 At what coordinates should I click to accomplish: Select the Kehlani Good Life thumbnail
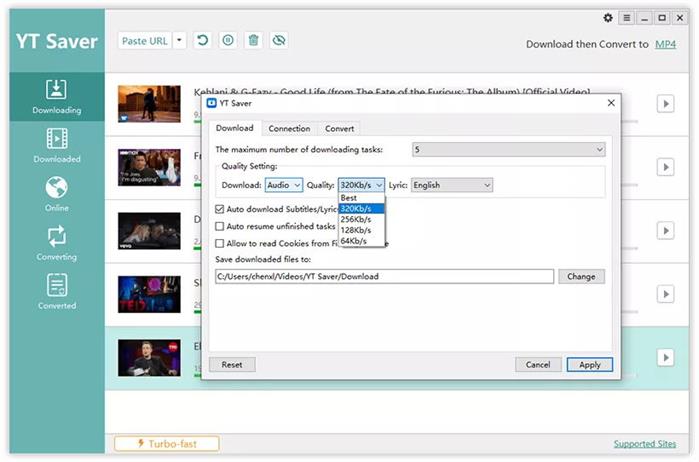[x=149, y=104]
